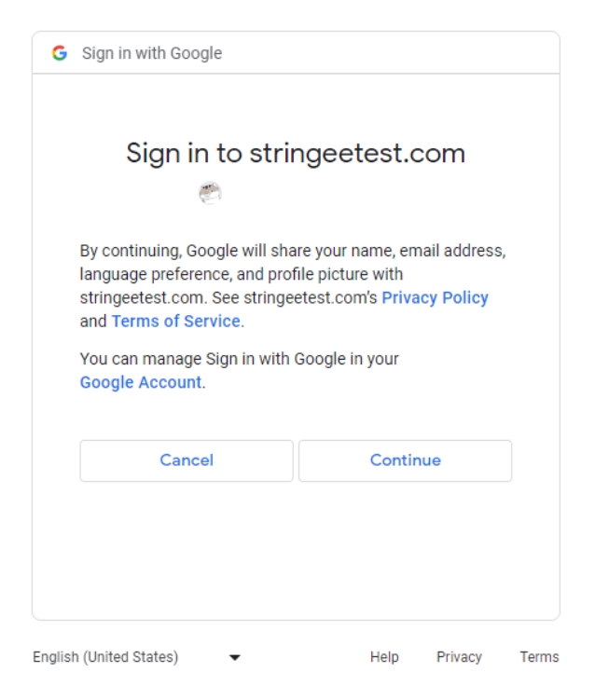Open stringeetest.com's Privacy Policy link
Screen dimensions: 595x700
[x=435, y=298]
